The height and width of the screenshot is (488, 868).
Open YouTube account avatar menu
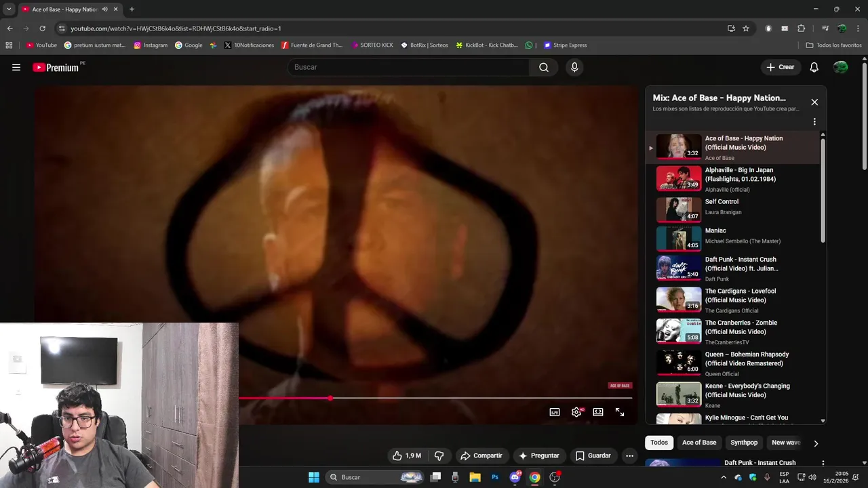coord(840,67)
